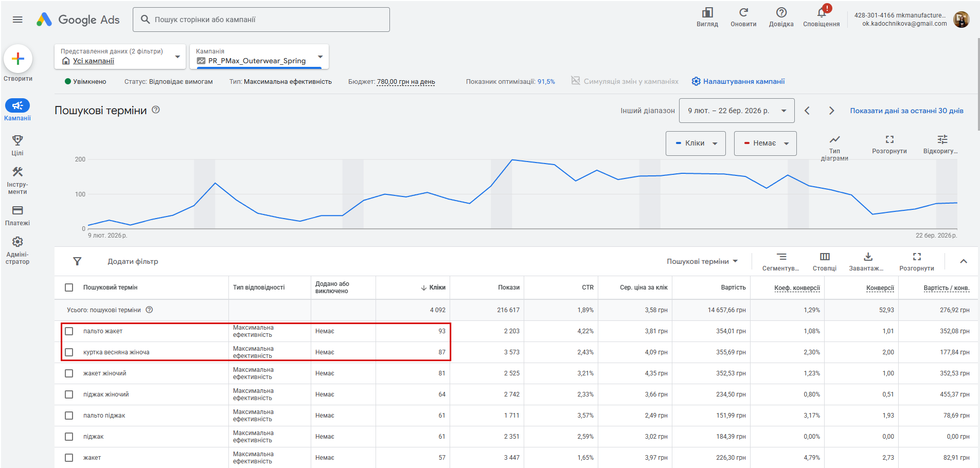Image resolution: width=980 pixels, height=468 pixels.
Task: Expand the Кліки metric dropdown
Action: (696, 143)
